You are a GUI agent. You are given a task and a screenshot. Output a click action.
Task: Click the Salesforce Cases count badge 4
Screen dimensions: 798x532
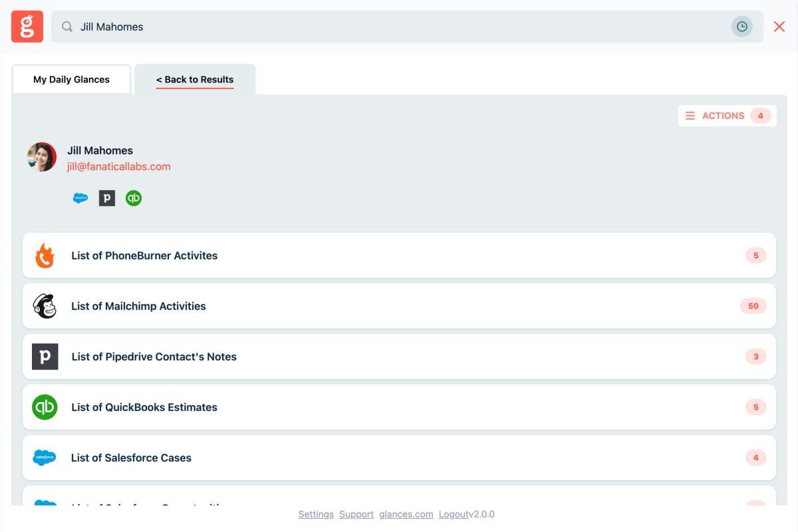(x=756, y=458)
